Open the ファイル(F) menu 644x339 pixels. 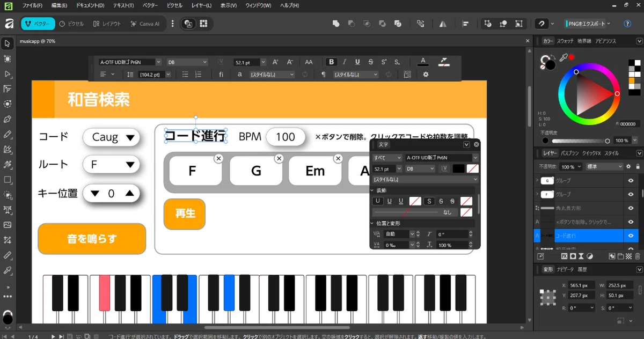pyautogui.click(x=33, y=5)
